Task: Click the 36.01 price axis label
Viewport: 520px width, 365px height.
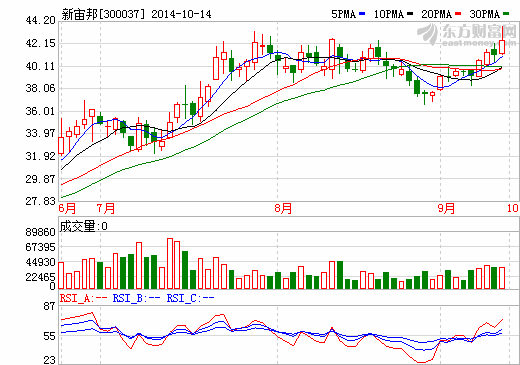Action: pyautogui.click(x=40, y=111)
